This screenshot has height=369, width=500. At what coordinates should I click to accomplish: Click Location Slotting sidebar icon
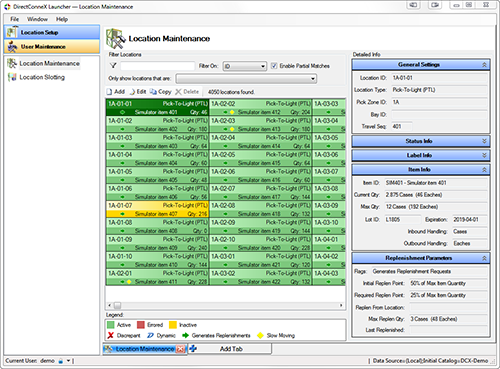12,77
